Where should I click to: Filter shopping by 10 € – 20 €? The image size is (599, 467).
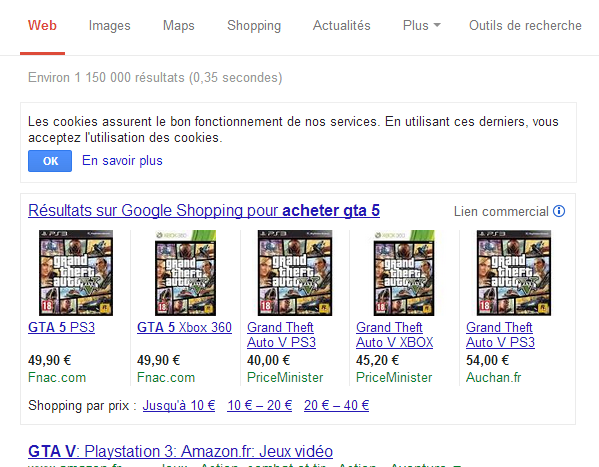pos(259,405)
